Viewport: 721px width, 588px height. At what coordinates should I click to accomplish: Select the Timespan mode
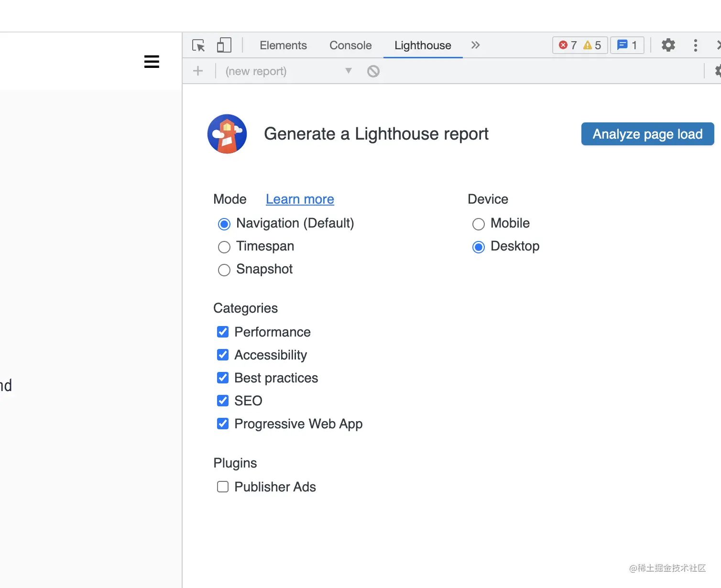pyautogui.click(x=224, y=247)
